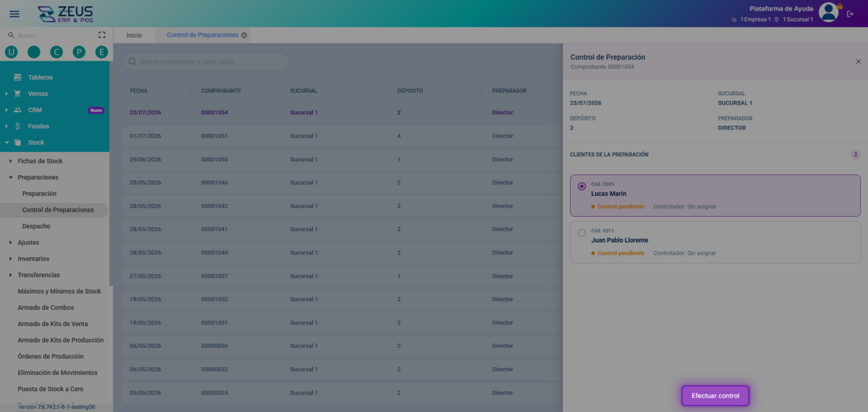868x412 pixels.
Task: Click the Nuevo badge on CRM
Action: point(96,110)
